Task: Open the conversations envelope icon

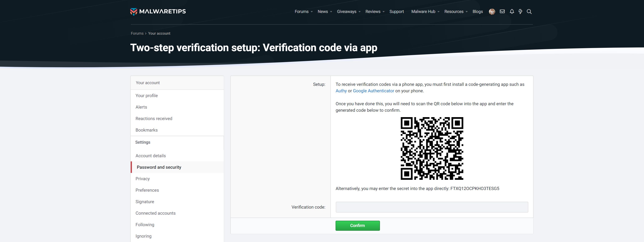Action: (x=502, y=11)
